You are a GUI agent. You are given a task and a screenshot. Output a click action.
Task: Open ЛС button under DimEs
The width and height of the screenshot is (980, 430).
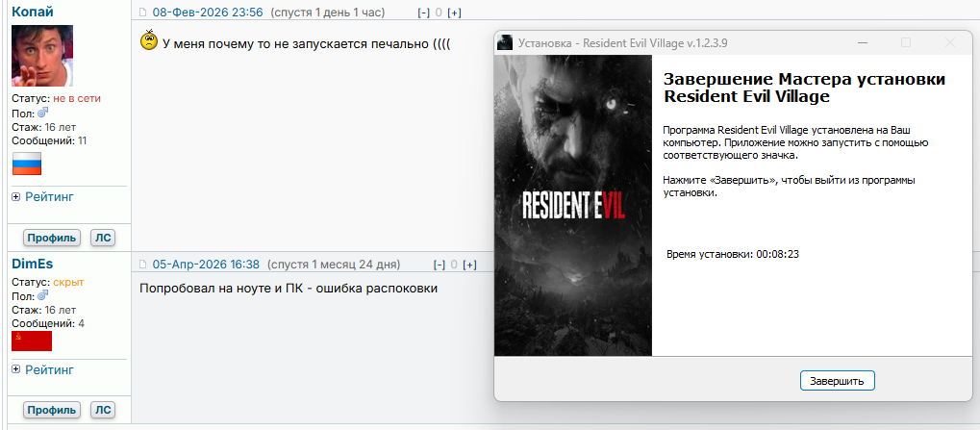pyautogui.click(x=103, y=410)
